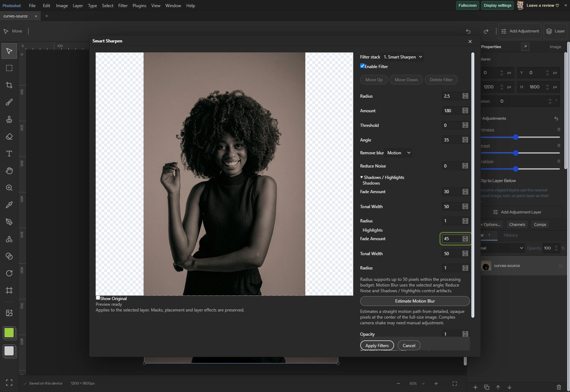Select the Shapes tool

(9, 239)
